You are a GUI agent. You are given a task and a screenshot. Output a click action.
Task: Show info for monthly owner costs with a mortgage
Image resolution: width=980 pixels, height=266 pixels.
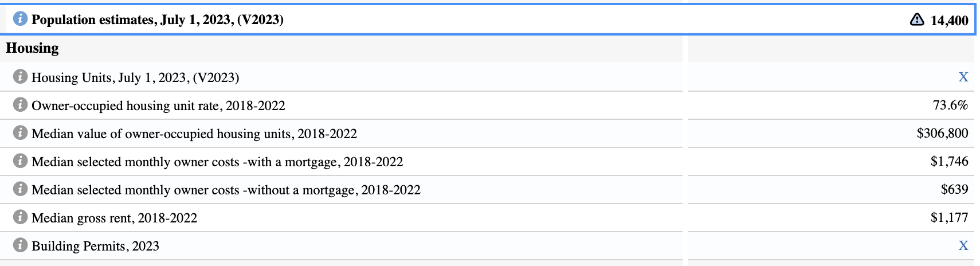pyautogui.click(x=20, y=161)
